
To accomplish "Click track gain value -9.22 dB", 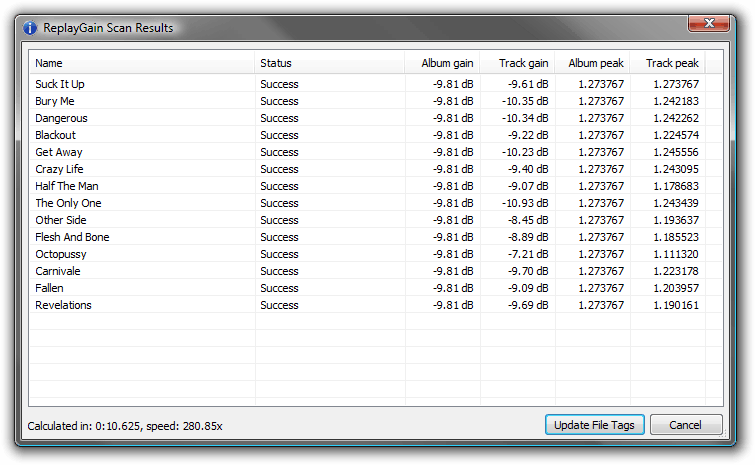I will 528,135.
